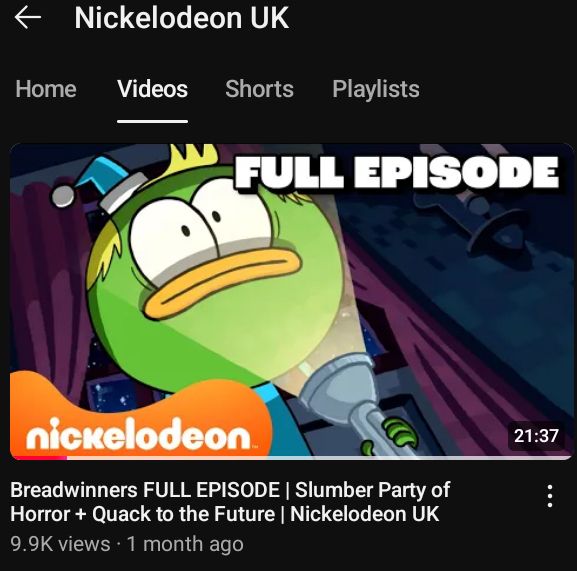Click the white underline beneath the Videos tab
This screenshot has width=577, height=571.
[x=152, y=121]
